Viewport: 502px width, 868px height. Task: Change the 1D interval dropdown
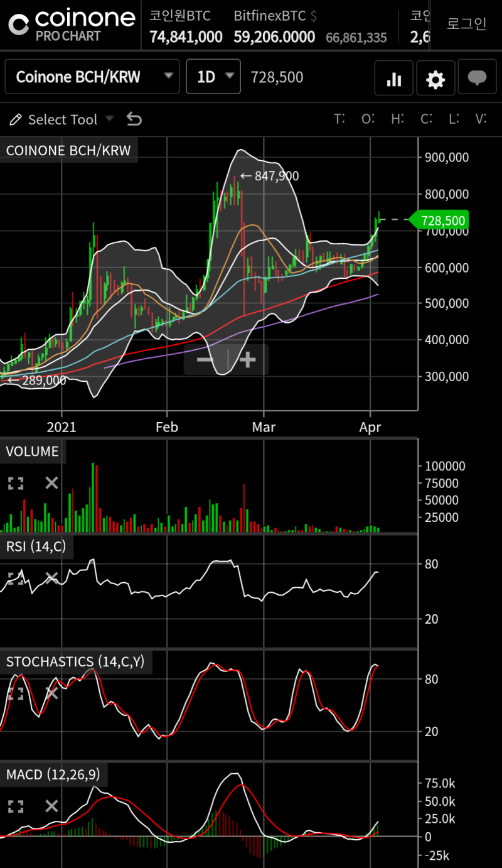tap(213, 77)
